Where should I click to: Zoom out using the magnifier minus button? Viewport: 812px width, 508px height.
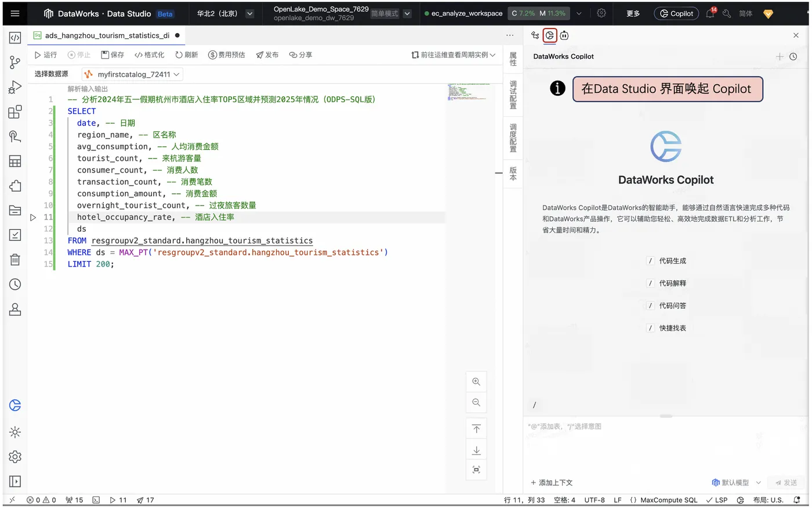point(476,402)
